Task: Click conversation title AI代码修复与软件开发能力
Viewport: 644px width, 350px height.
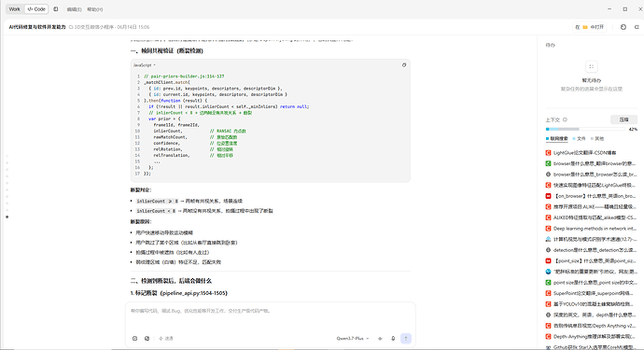Action: 37,27
